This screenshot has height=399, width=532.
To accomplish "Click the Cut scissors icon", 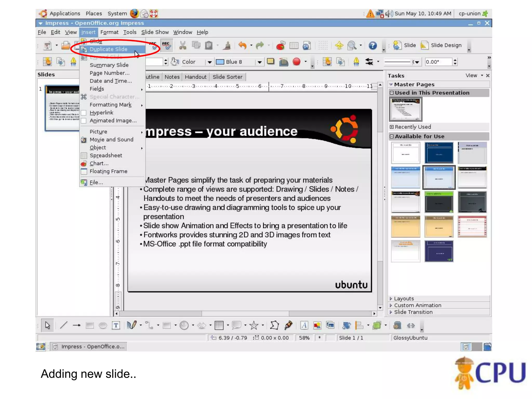I will 183,45.
